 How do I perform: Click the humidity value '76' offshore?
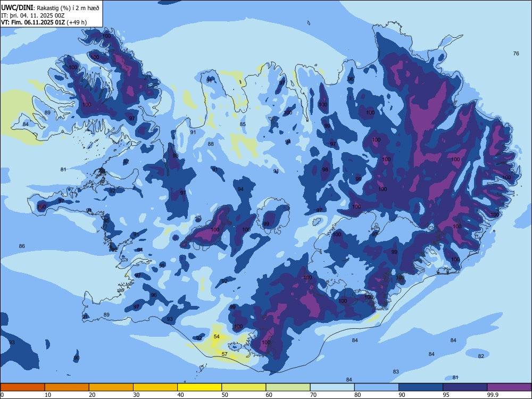[x=516, y=53]
